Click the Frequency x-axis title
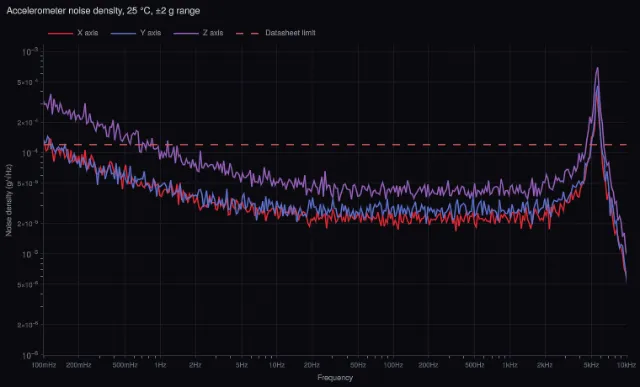This screenshot has height=387, width=640. click(x=335, y=378)
